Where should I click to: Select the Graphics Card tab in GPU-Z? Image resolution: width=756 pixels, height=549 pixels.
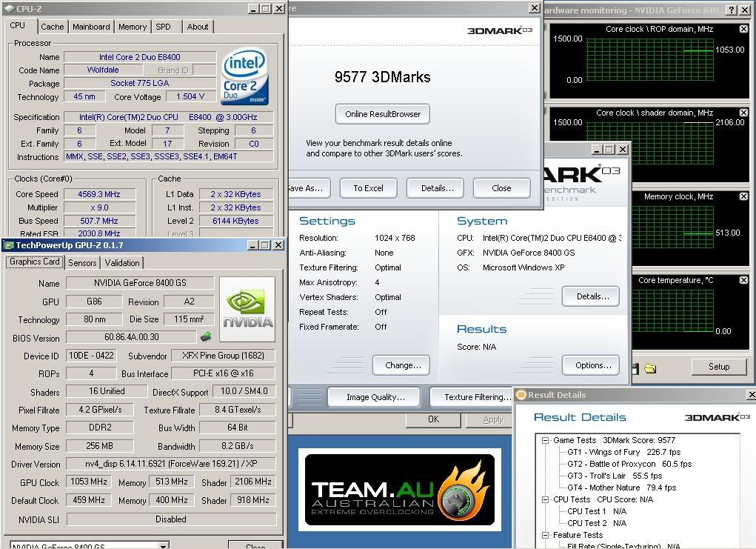34,262
